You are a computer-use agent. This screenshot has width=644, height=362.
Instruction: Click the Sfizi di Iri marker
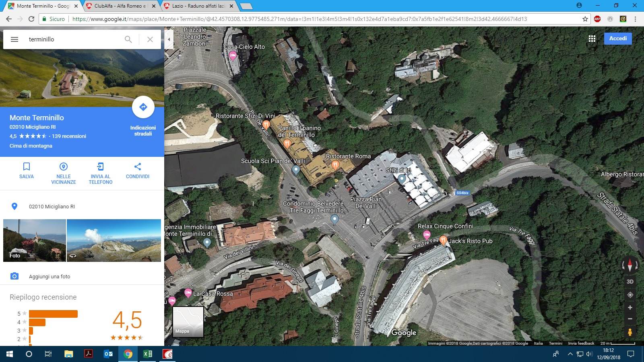402,179
